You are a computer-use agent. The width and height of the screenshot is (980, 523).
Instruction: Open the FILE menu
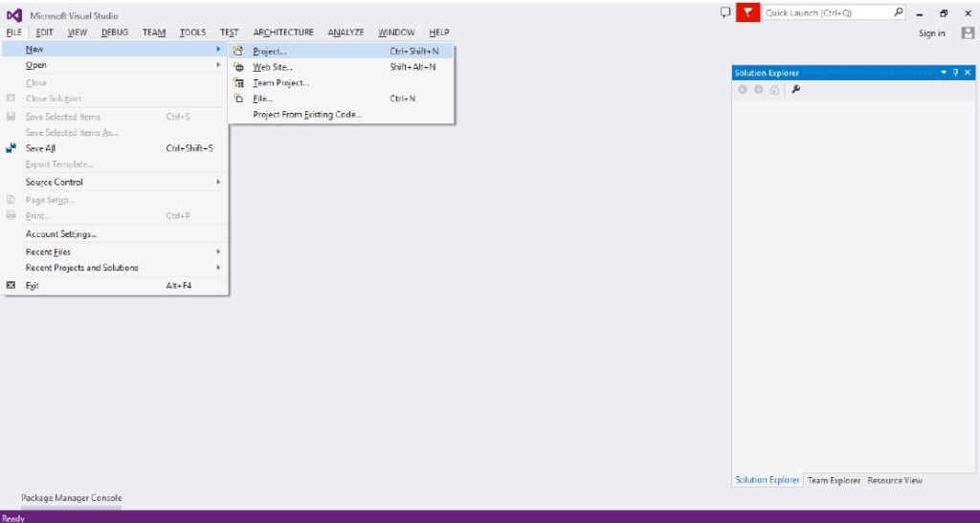[13, 32]
